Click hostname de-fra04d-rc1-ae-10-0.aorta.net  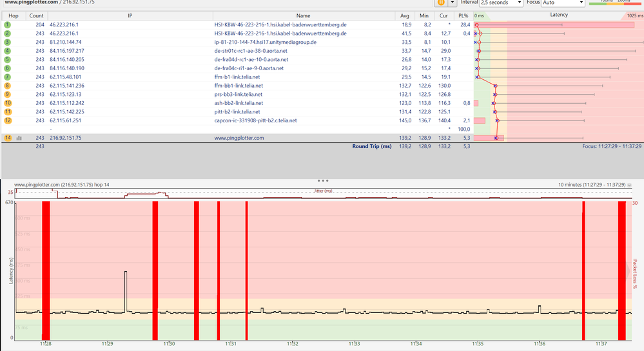point(251,59)
